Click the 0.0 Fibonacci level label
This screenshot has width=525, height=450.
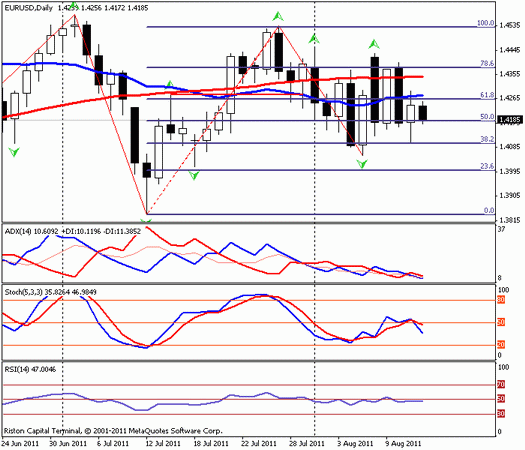click(x=489, y=210)
